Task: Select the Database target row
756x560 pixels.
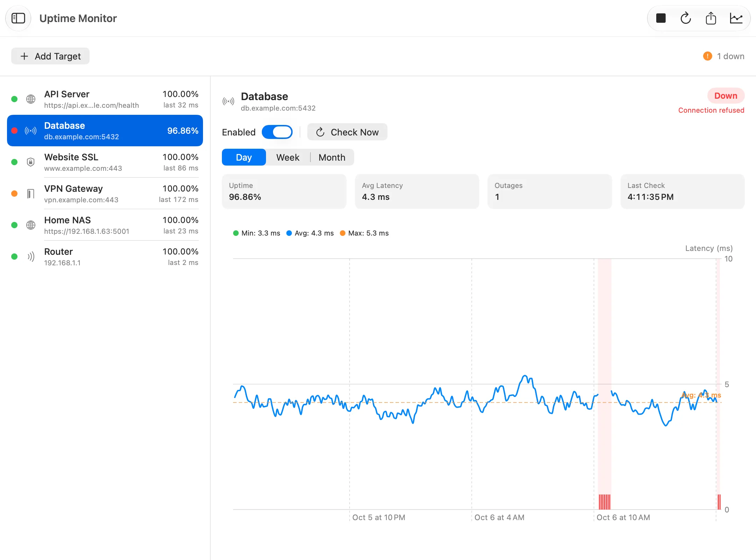Action: pos(105,131)
